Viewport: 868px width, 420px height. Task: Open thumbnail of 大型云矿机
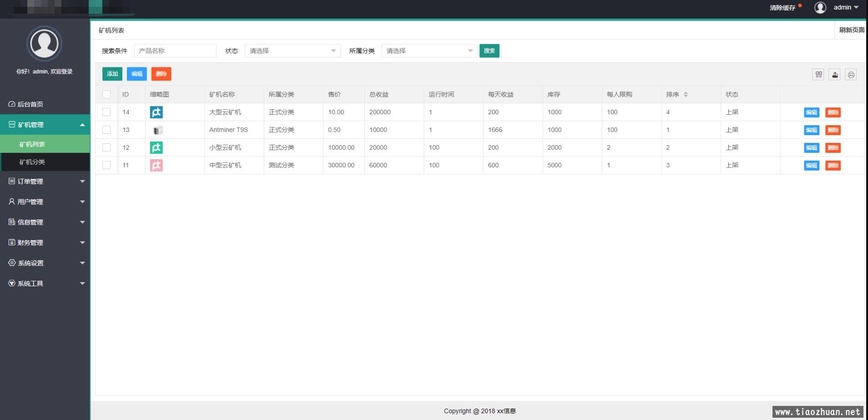(x=156, y=112)
